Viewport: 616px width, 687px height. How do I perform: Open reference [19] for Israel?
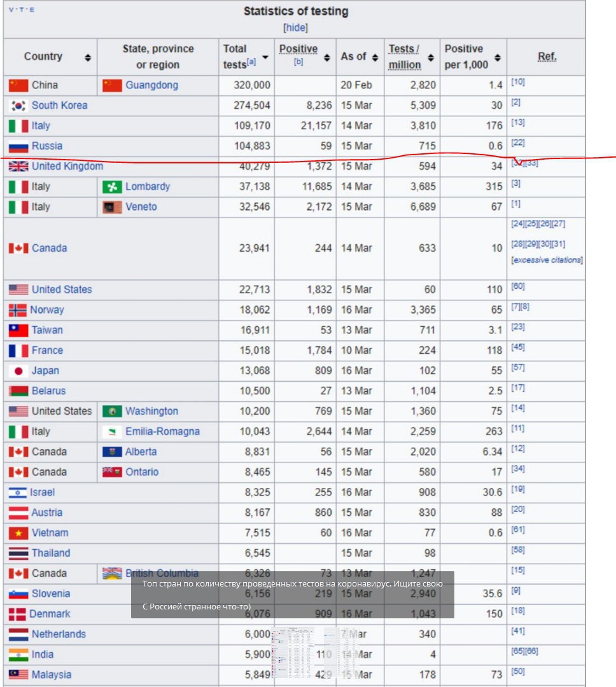coord(518,489)
